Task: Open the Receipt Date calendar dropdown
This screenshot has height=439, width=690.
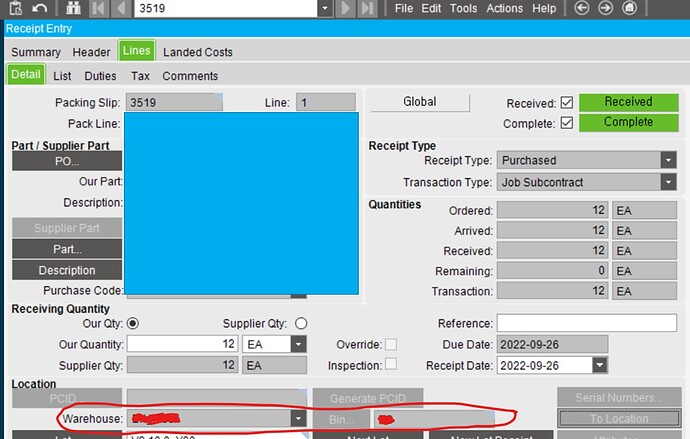Action: click(600, 365)
